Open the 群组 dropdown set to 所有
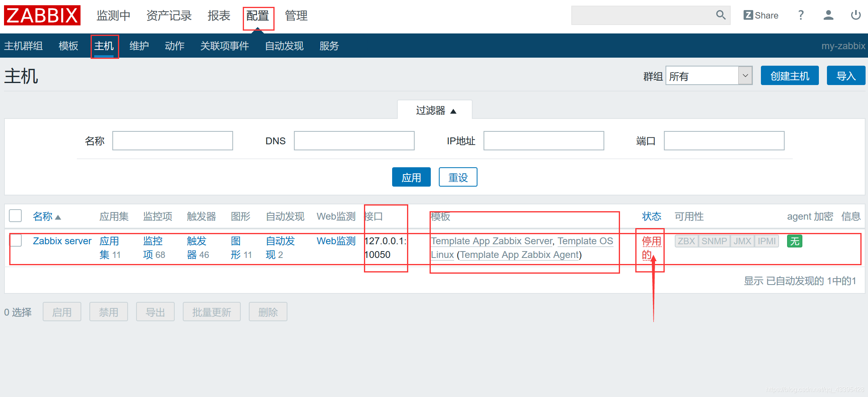Screen dimensions: 868x397 tap(709, 75)
